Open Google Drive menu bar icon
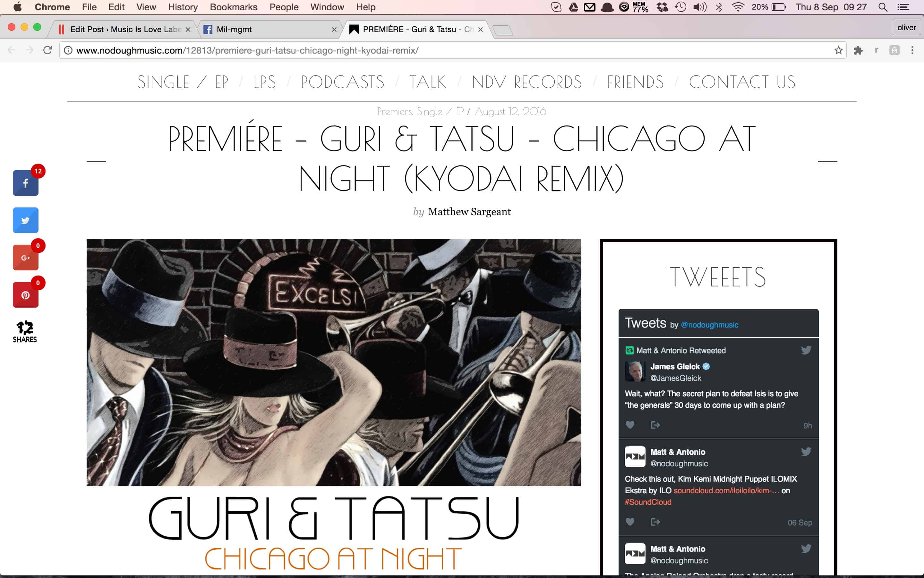 click(574, 7)
